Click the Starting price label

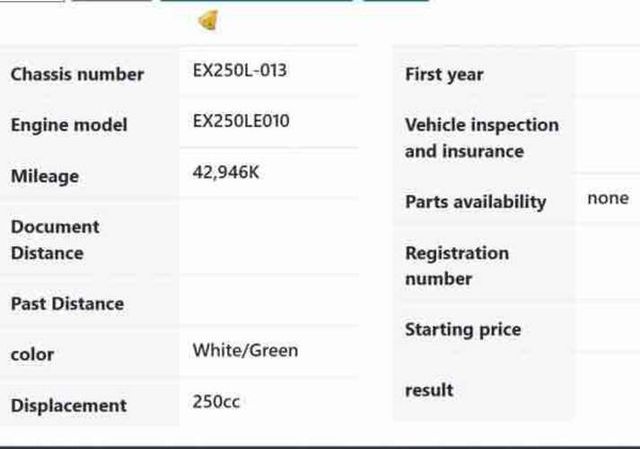point(462,330)
